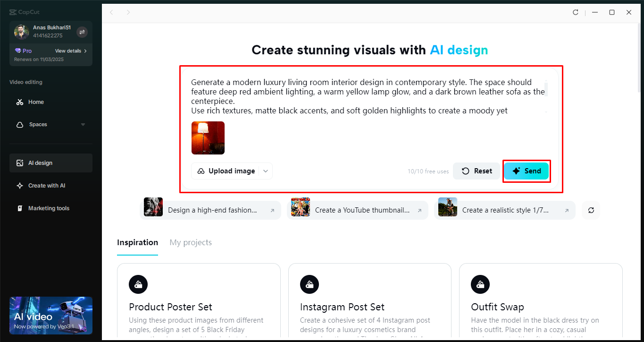Click the account switch icon beside Anas Bukhari51
The image size is (644, 342).
(81, 32)
